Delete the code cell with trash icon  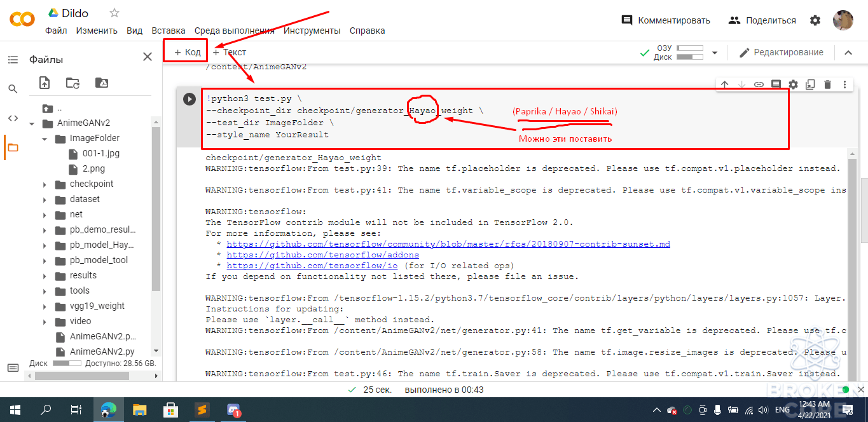pos(827,84)
